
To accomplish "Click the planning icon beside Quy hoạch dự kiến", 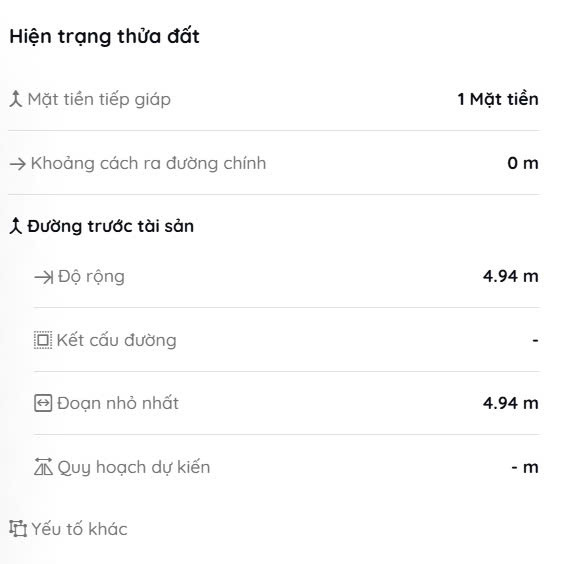I will click(43, 467).
